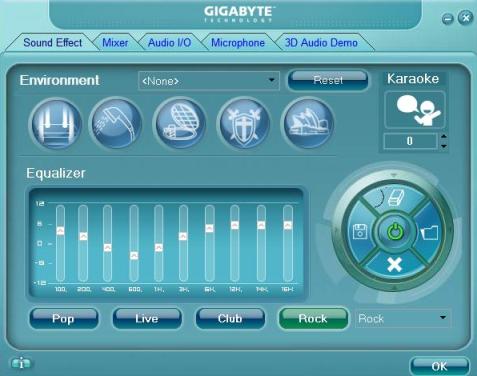Click the Reset environment button
The height and width of the screenshot is (376, 477).
(x=328, y=80)
